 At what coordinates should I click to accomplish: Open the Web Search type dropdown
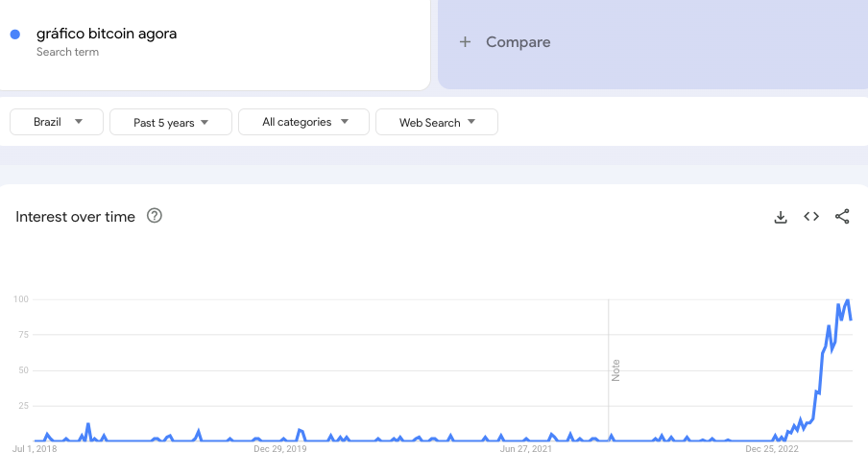pos(436,123)
